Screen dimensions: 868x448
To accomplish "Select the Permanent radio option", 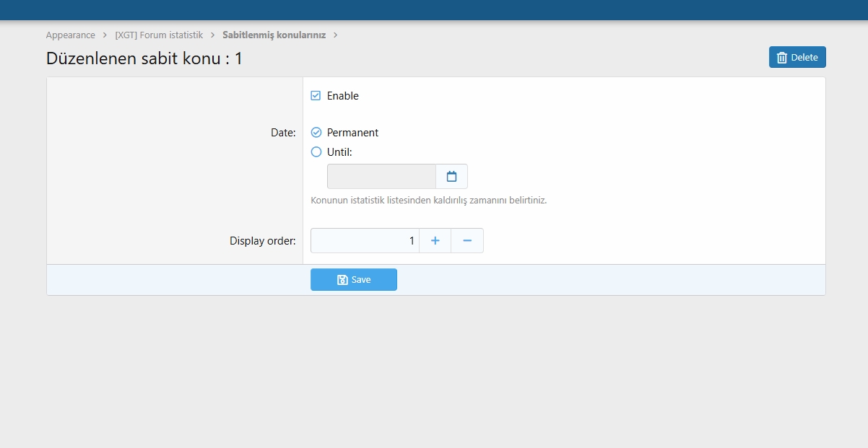I will click(x=316, y=133).
